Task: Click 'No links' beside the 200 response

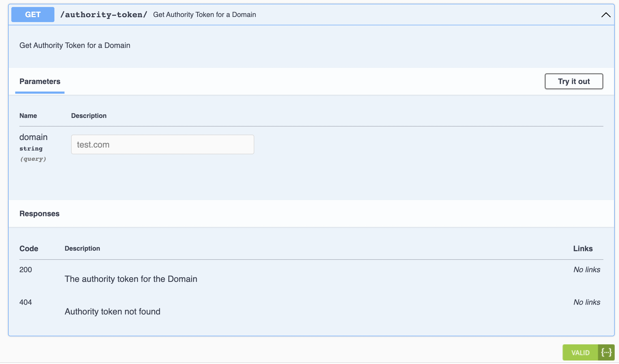Action: [587, 269]
